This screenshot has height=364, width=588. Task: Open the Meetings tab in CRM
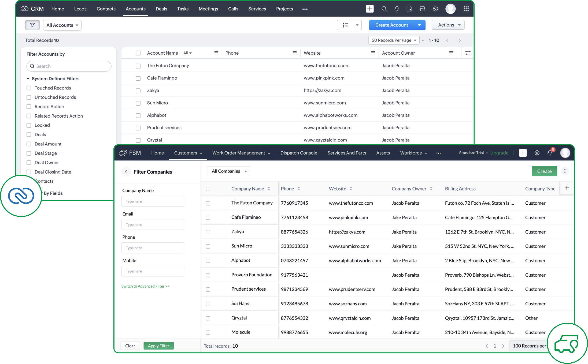tap(208, 9)
